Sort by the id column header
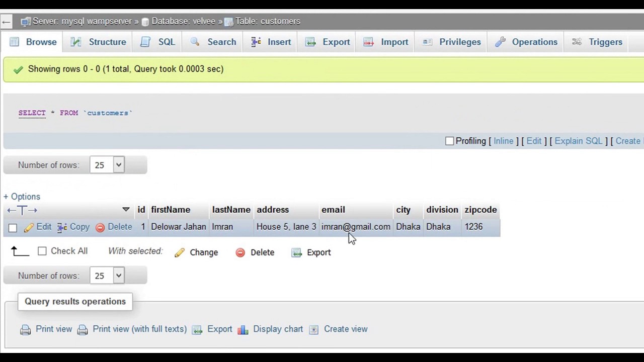 pyautogui.click(x=141, y=210)
